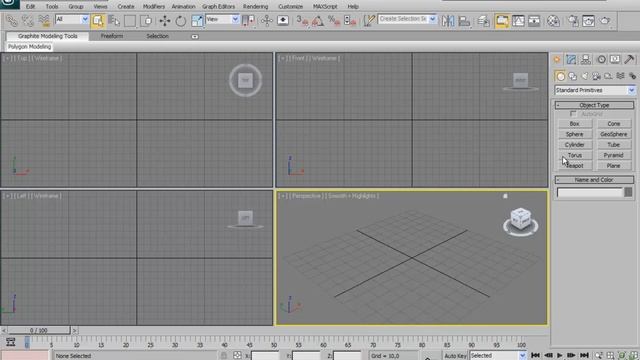Click the GeoSphere primitive button
Viewport: 640px width, 360px height.
pyautogui.click(x=613, y=134)
